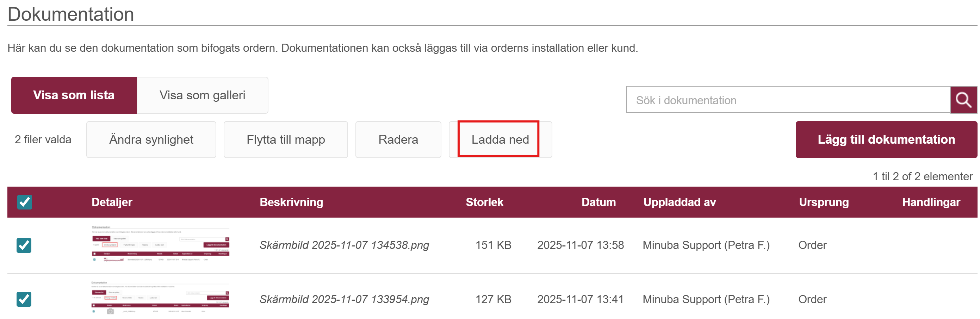The width and height of the screenshot is (980, 319).
Task: Sort by the Detaljer column header
Action: click(x=112, y=202)
